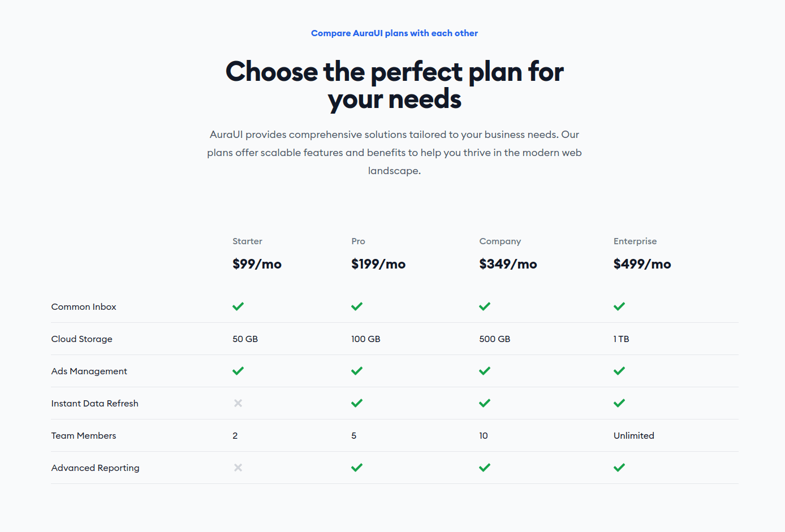Click the Pro Ads Management checkmark
785x532 pixels.
tap(357, 371)
